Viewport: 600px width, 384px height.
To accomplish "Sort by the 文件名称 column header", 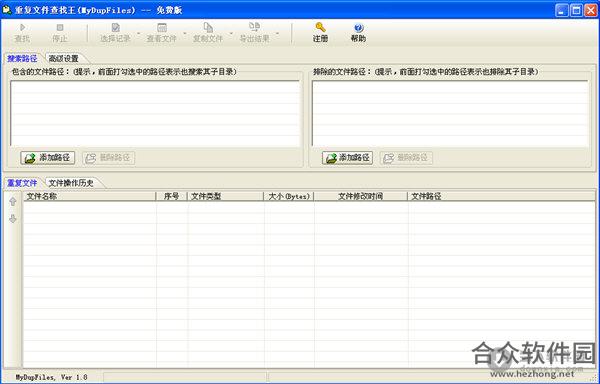I will 90,196.
